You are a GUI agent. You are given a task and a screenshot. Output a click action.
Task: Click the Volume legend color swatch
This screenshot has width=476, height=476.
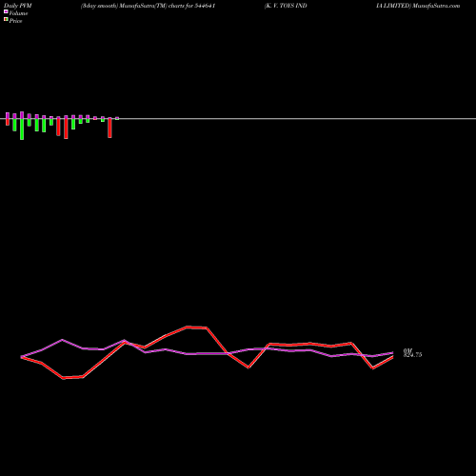coord(6,11)
